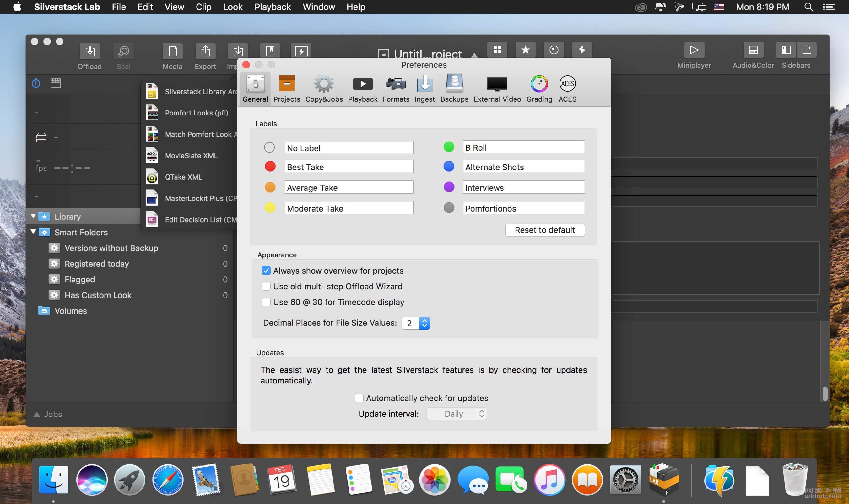Click the Pomfortionös label field

pos(523,208)
